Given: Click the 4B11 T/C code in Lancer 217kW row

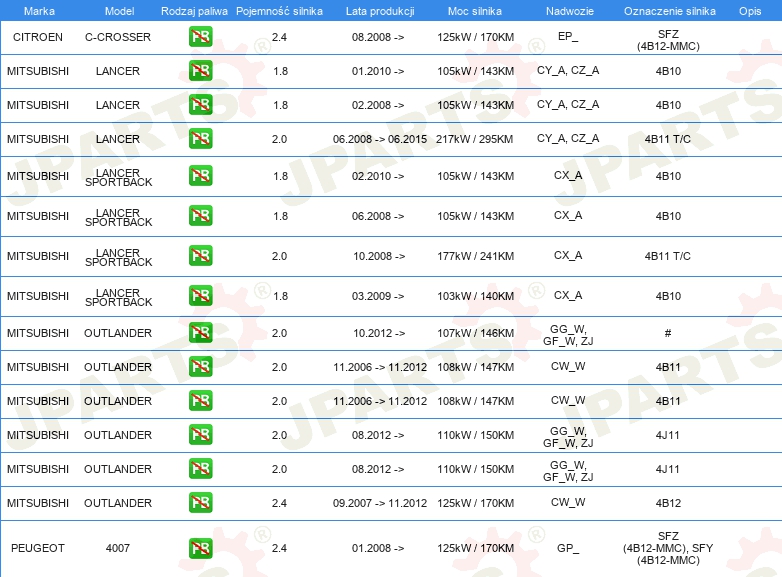Looking at the screenshot, I should click(668, 139).
